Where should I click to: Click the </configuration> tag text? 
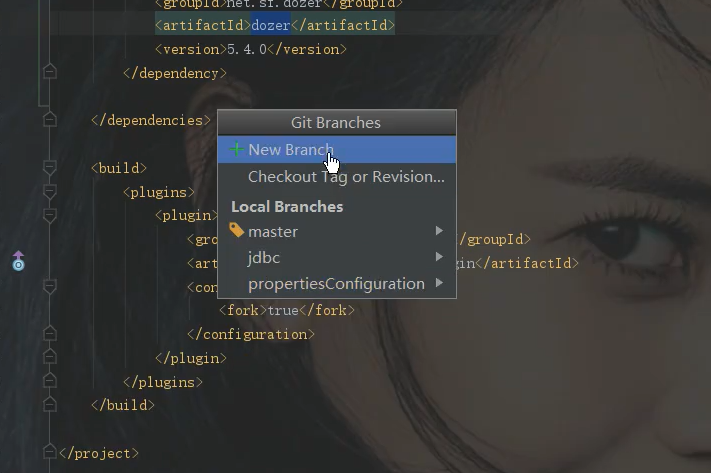(251, 334)
